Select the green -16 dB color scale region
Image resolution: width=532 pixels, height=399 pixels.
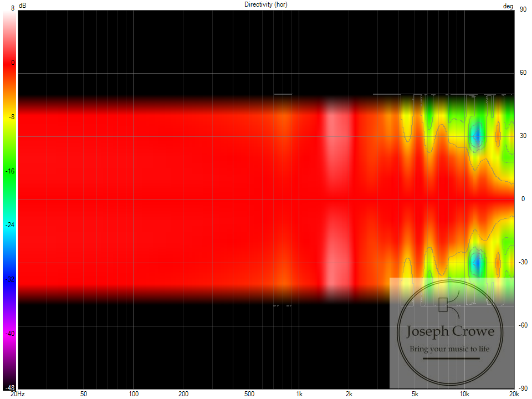tap(9, 171)
